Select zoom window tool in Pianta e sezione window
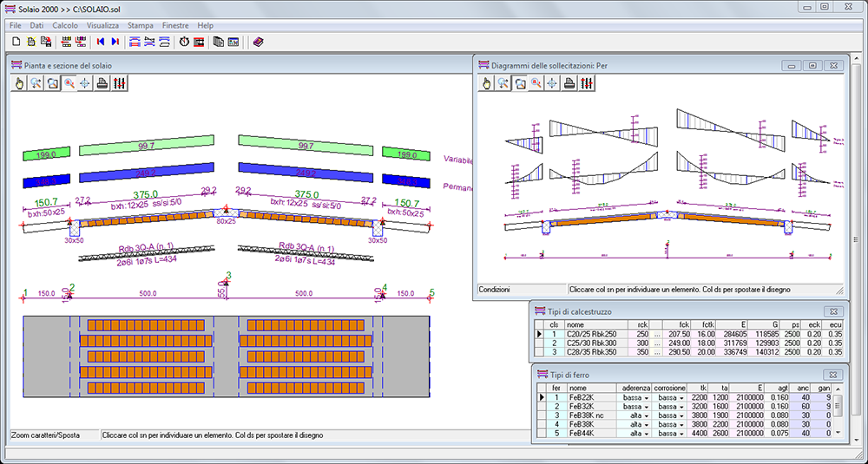 (x=53, y=83)
